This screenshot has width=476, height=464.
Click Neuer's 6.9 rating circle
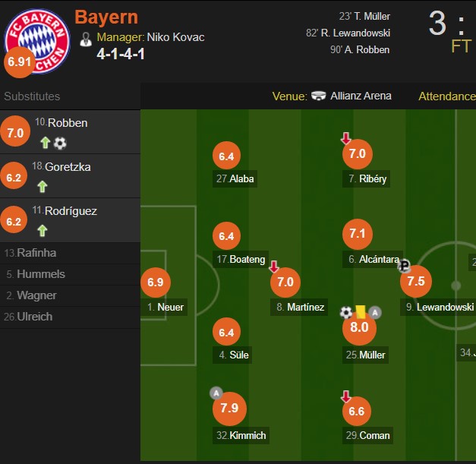[156, 282]
